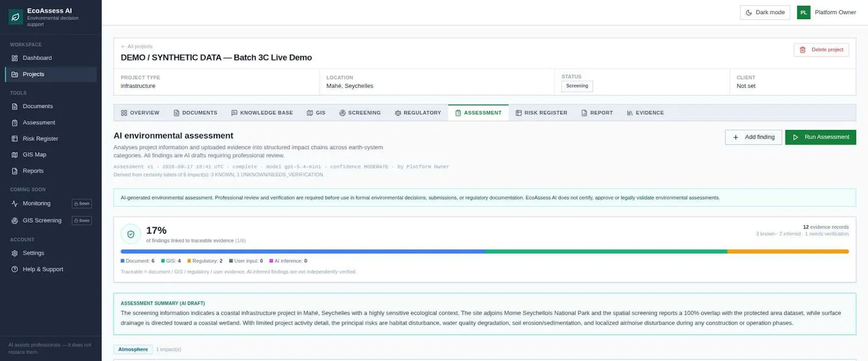Click the play icon on Run Assessment

click(x=795, y=137)
